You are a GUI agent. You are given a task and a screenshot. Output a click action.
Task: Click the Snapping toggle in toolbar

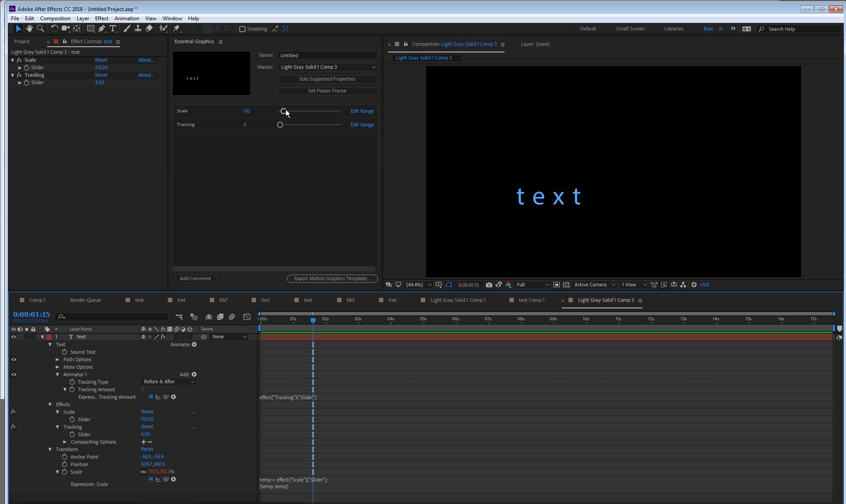pos(243,28)
